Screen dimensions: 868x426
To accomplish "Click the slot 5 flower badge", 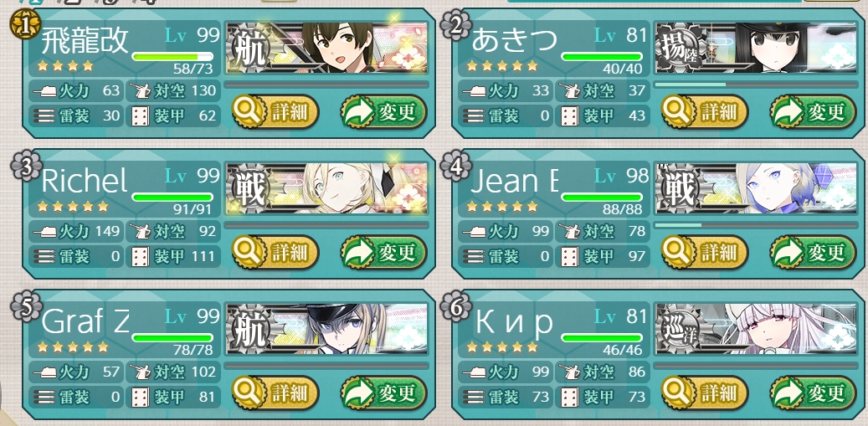I will (x=25, y=306).
